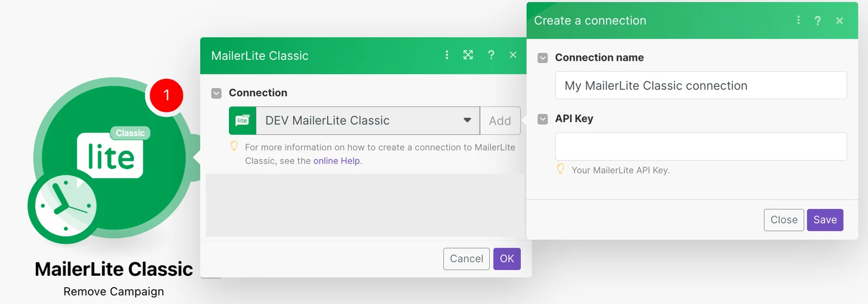Collapse the Connection name section toggle
Screen dimensions: 868x304
542,58
